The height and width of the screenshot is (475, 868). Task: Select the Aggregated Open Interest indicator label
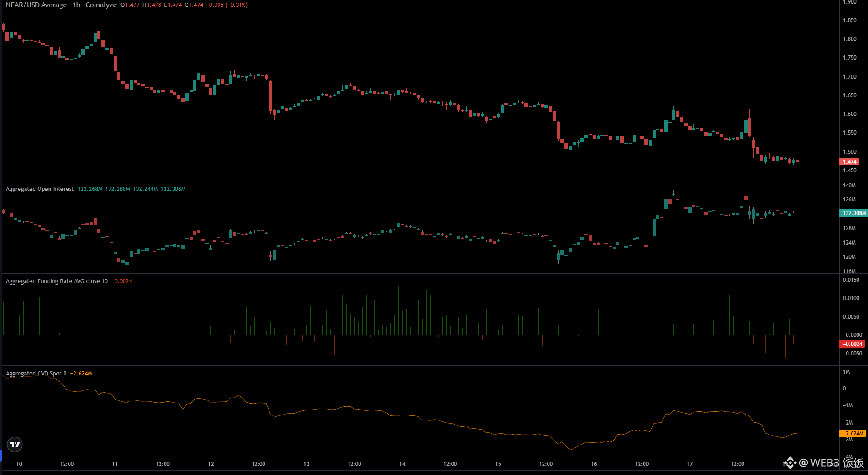coord(39,189)
